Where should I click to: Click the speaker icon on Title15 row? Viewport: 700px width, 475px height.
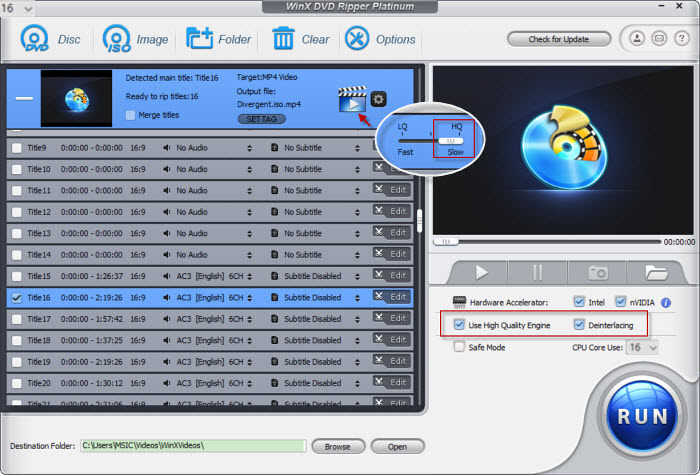click(x=167, y=276)
